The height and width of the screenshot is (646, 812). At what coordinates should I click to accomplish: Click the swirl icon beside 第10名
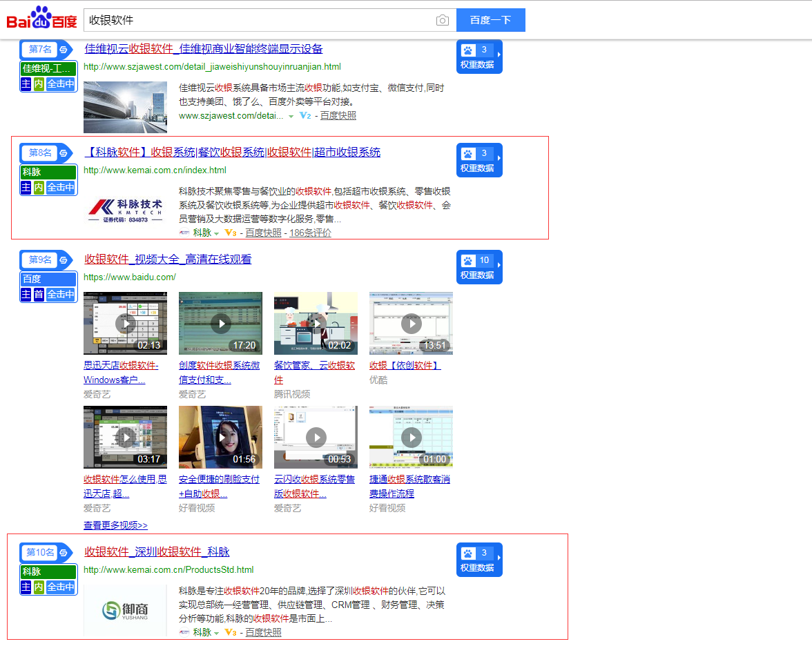coord(64,553)
